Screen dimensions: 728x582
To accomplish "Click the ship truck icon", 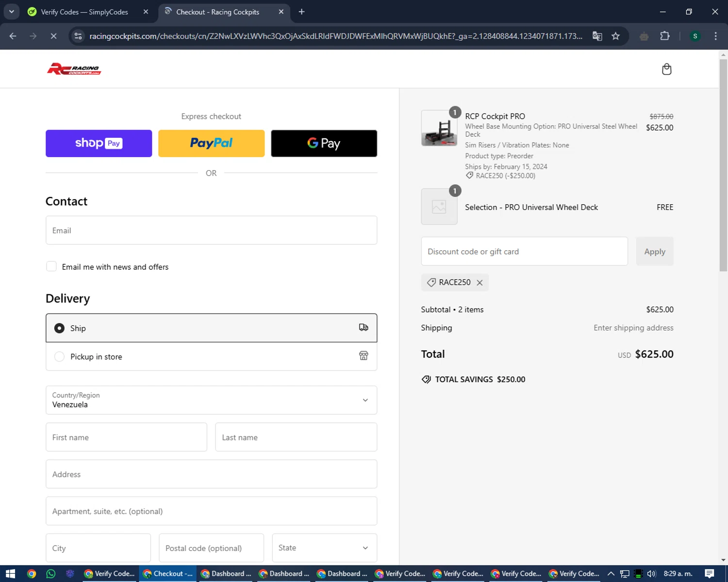I will [364, 327].
